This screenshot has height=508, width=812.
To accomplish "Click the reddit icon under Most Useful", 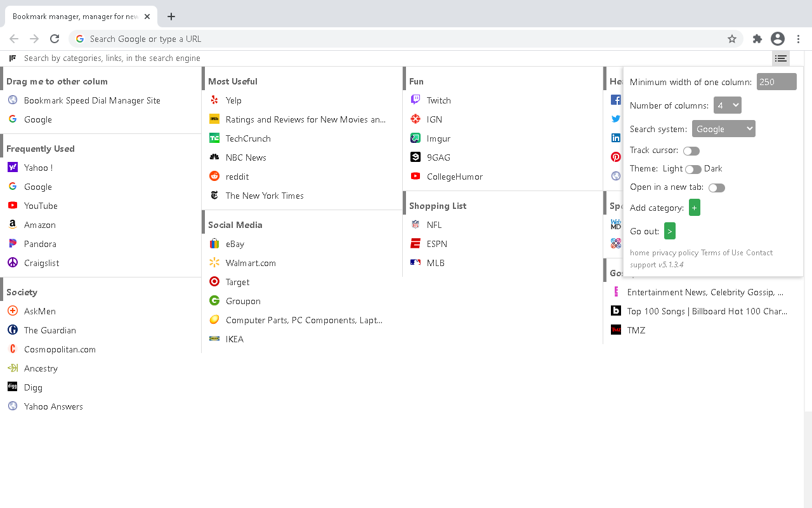I will 214,177.
